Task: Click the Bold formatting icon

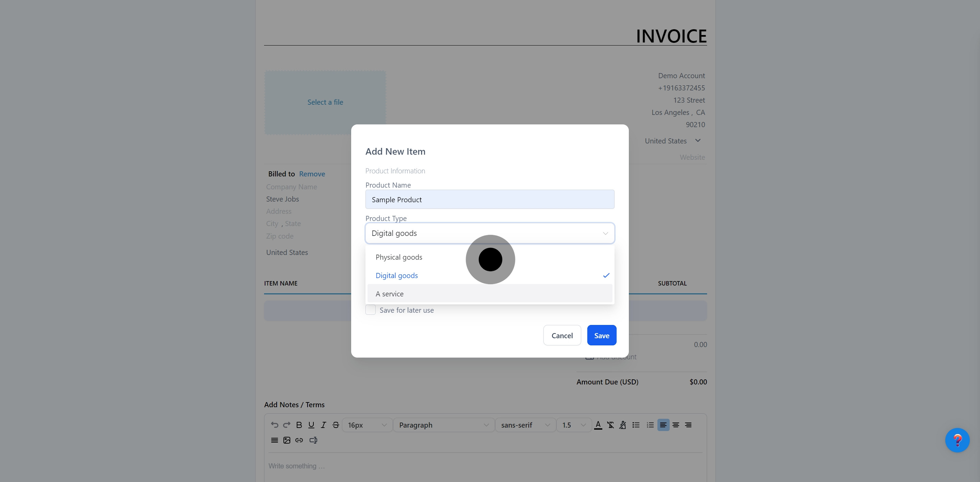Action: coord(299,425)
